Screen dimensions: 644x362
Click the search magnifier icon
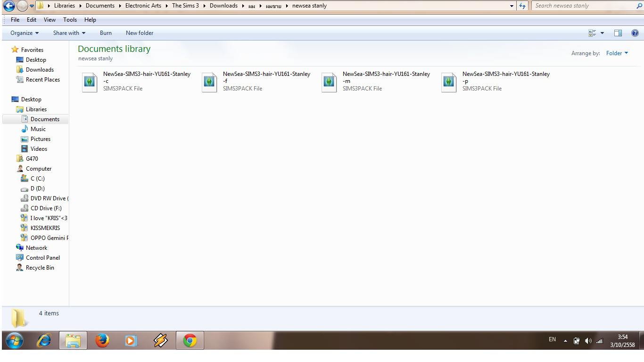[x=639, y=6]
